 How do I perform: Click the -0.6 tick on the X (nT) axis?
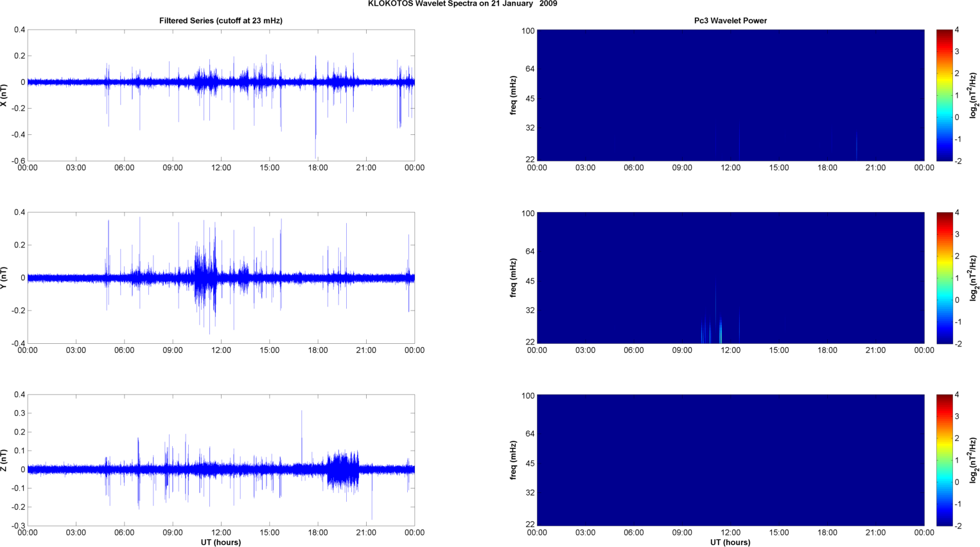coord(17,161)
